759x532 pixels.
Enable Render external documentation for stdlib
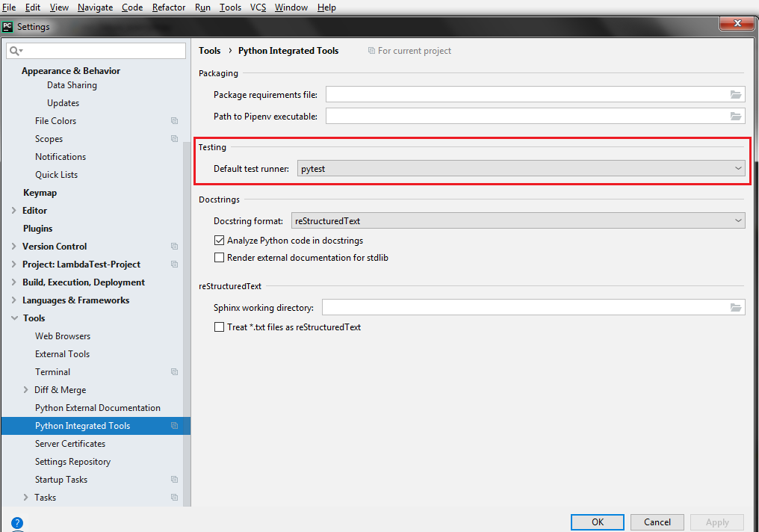pyautogui.click(x=220, y=258)
